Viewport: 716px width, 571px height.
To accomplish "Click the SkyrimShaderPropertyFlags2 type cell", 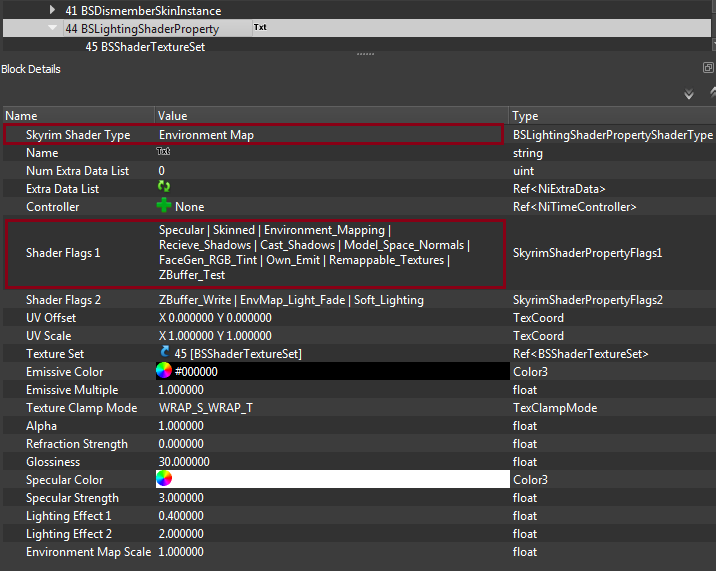I will [588, 300].
